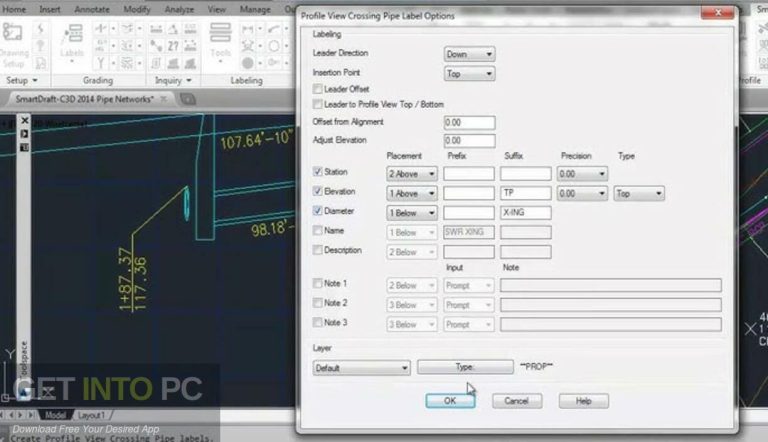This screenshot has height=442, width=768.
Task: Enable the Leader Offset checkbox
Action: click(x=318, y=89)
